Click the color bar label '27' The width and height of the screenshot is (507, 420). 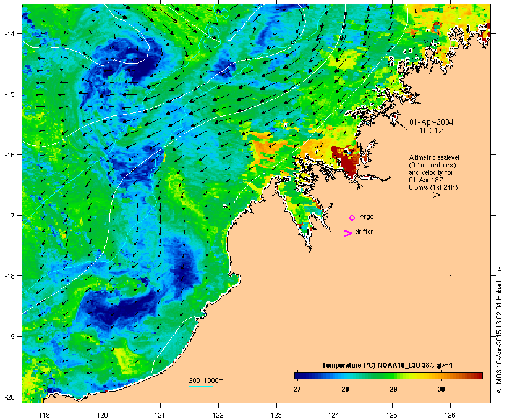pyautogui.click(x=297, y=389)
